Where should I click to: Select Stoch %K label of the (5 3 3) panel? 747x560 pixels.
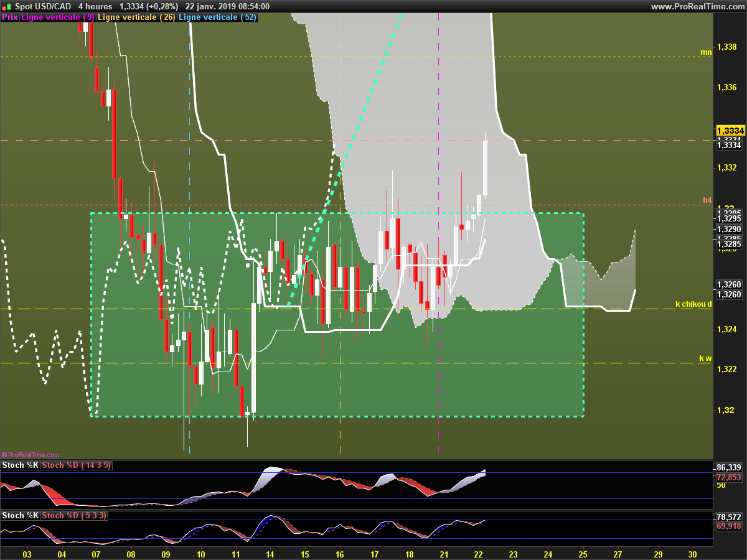(20, 516)
